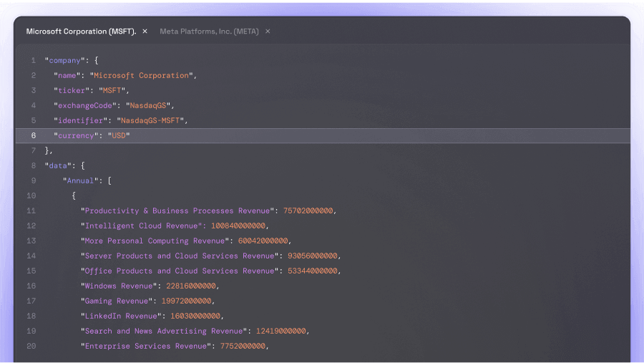Select "Server Products and Cloud Services Revenue" key
The image size is (644, 363).
click(x=180, y=256)
